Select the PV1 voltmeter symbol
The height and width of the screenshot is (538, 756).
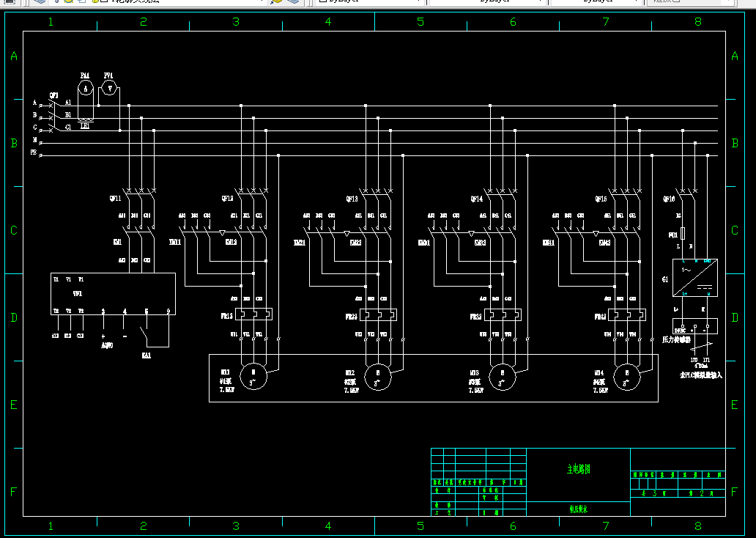[x=109, y=88]
